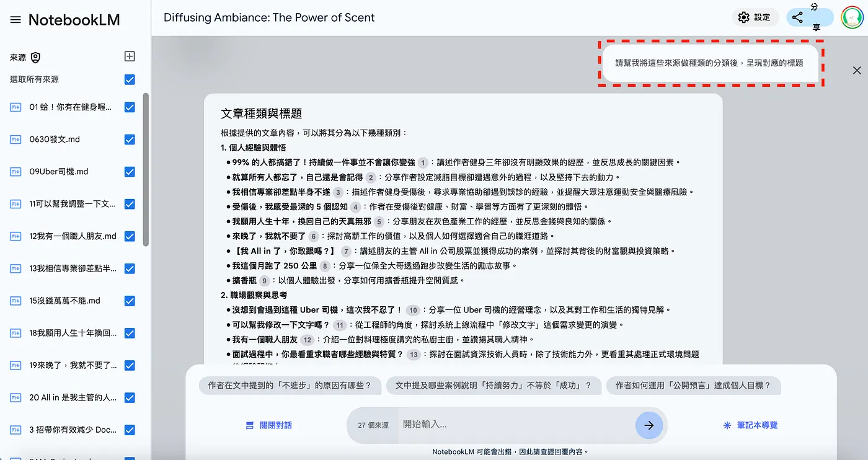
Task: Open the 筆記本導覽 notebook guide
Action: pyautogui.click(x=750, y=425)
